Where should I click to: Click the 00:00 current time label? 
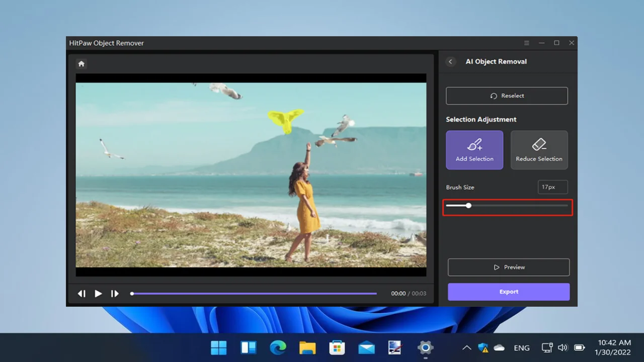click(x=398, y=294)
